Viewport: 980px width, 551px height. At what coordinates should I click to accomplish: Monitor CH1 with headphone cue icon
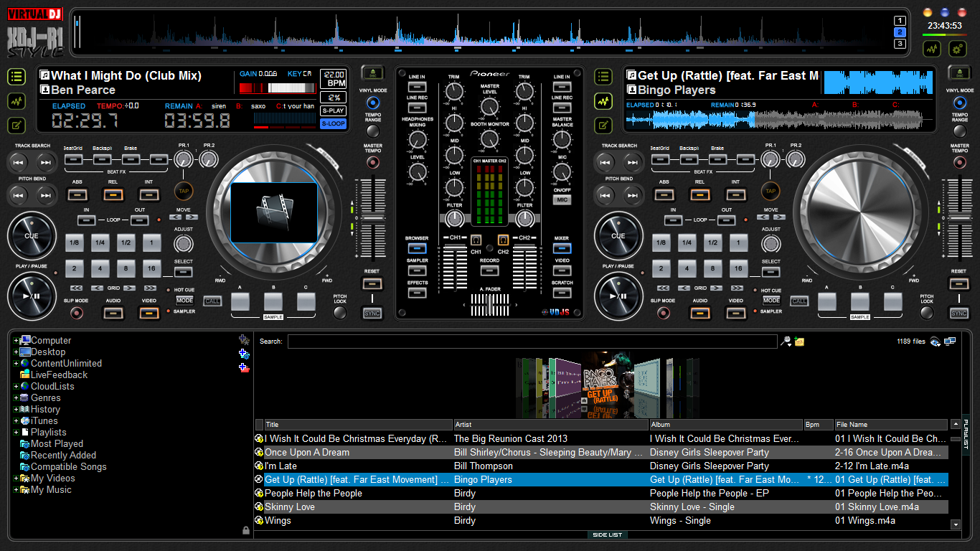[476, 240]
